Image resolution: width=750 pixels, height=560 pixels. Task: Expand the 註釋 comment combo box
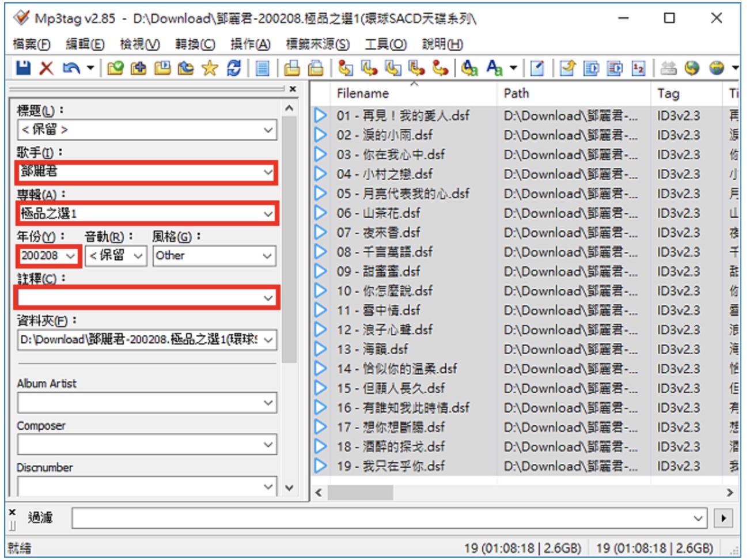click(268, 298)
